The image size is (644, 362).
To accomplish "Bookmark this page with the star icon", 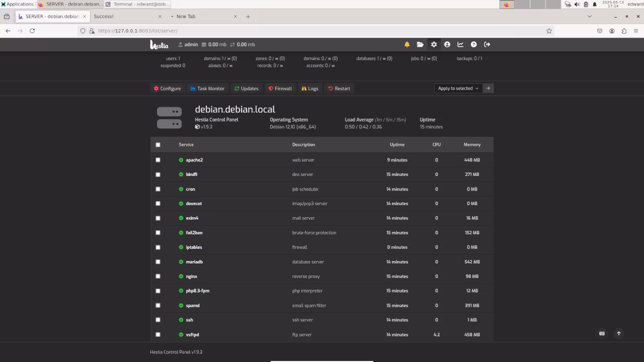I will (x=549, y=31).
